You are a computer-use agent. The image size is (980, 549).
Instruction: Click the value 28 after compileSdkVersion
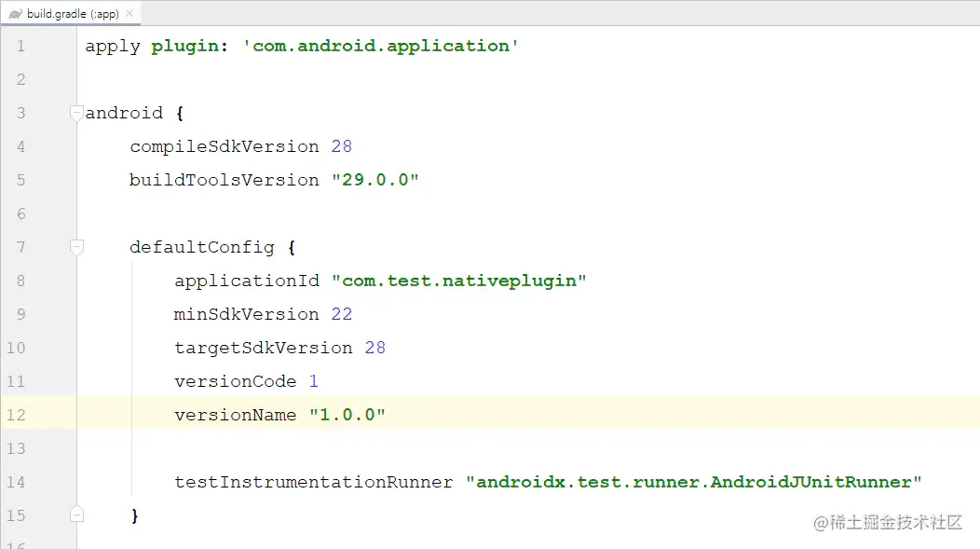(341, 146)
